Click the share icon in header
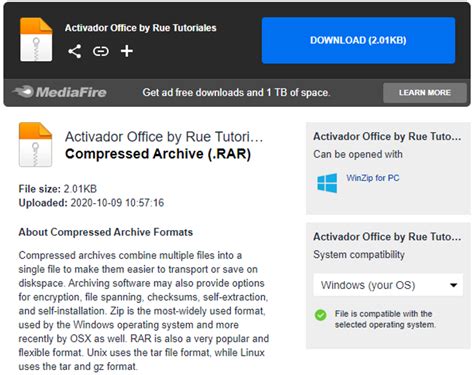 coord(75,51)
